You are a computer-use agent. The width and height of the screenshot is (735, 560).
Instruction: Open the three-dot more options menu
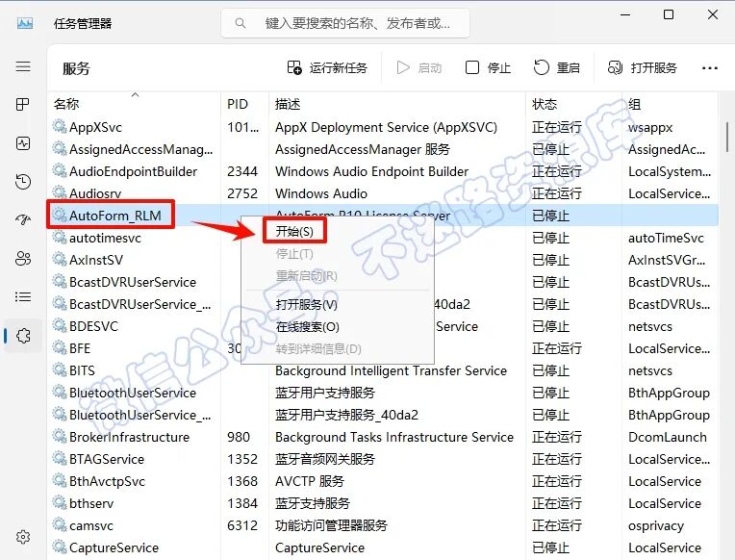point(710,68)
